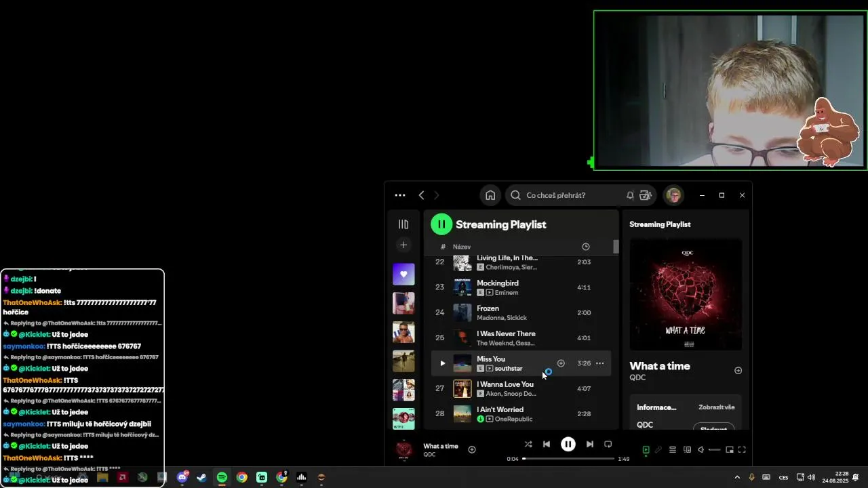
Task: Focus the 'Co chceš přehrát?' search field
Action: (580, 195)
